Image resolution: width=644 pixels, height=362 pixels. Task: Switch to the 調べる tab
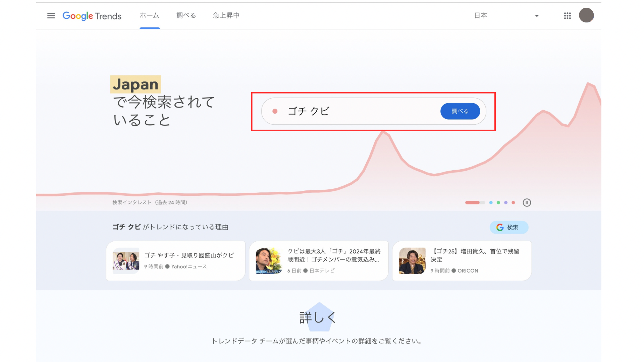click(x=186, y=15)
